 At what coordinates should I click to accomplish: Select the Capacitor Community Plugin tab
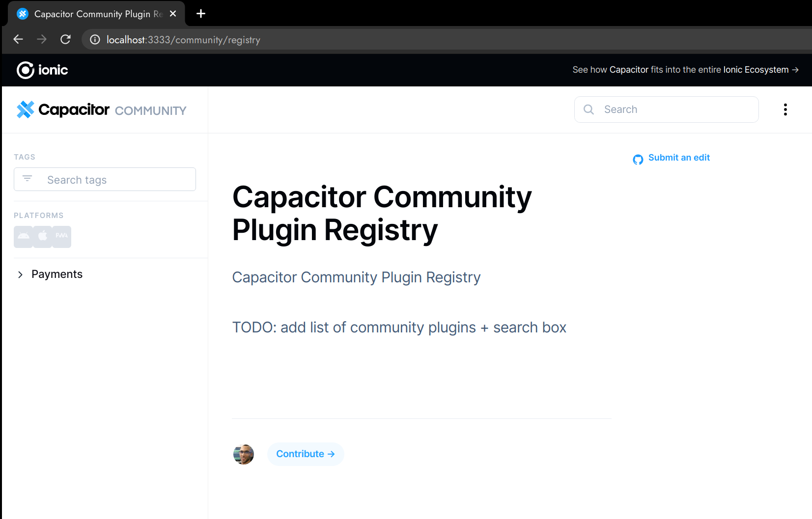(x=96, y=14)
